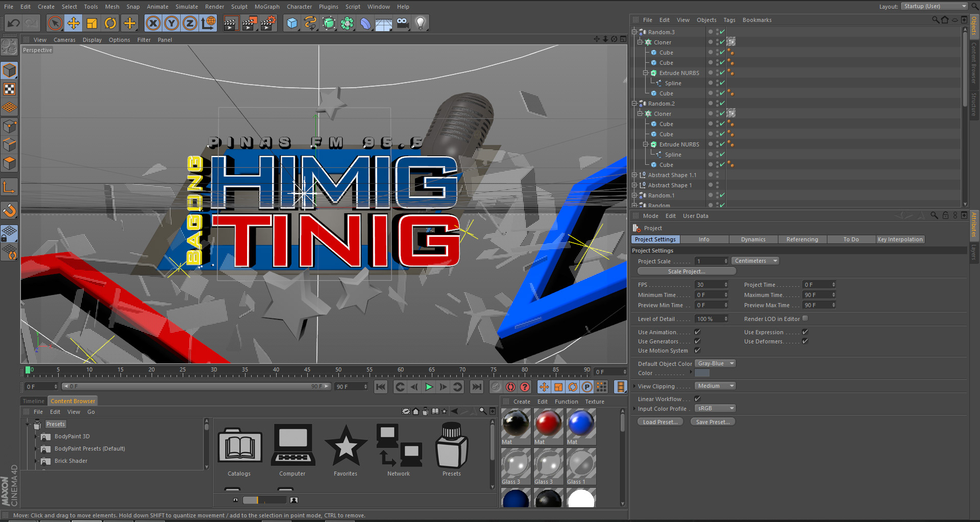This screenshot has height=522, width=980.
Task: Switch to Texture mode icon
Action: [10, 89]
